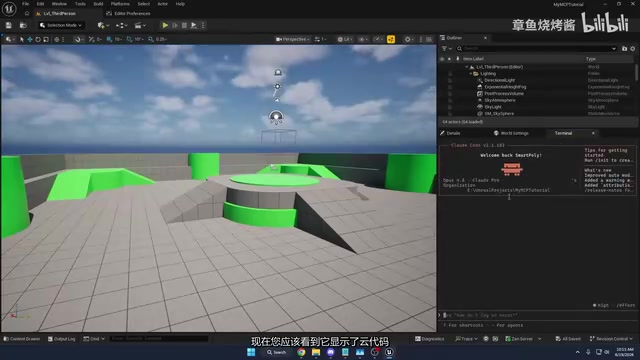
Task: Open the Output Log
Action: [x=62, y=339]
